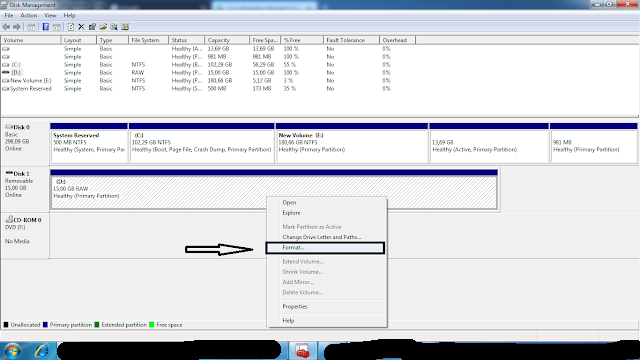Click the Refresh toolbar icon

click(x=71, y=27)
